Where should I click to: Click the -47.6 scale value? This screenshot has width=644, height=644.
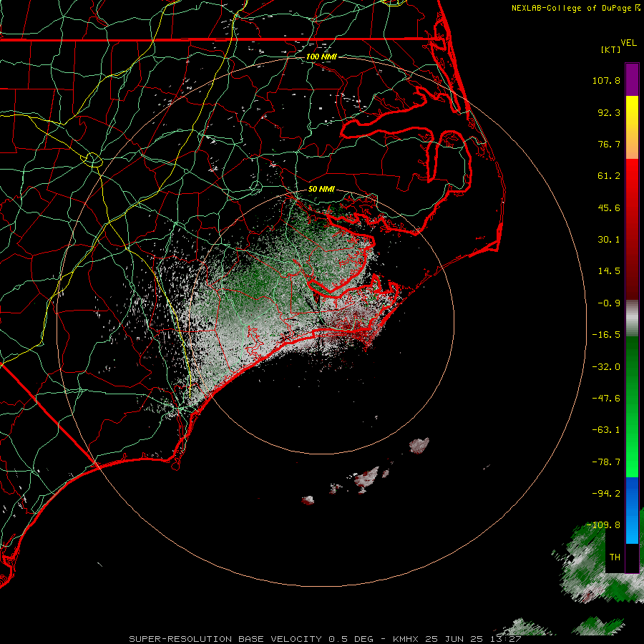[606, 399]
